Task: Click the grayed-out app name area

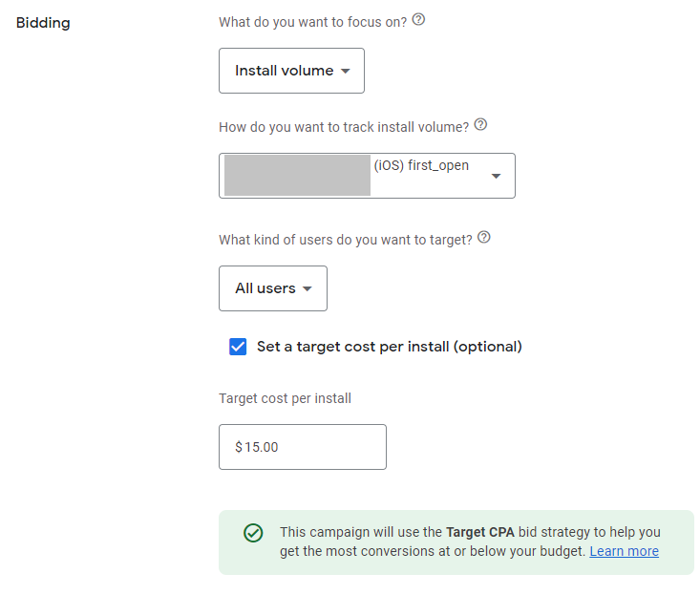Action: point(297,176)
